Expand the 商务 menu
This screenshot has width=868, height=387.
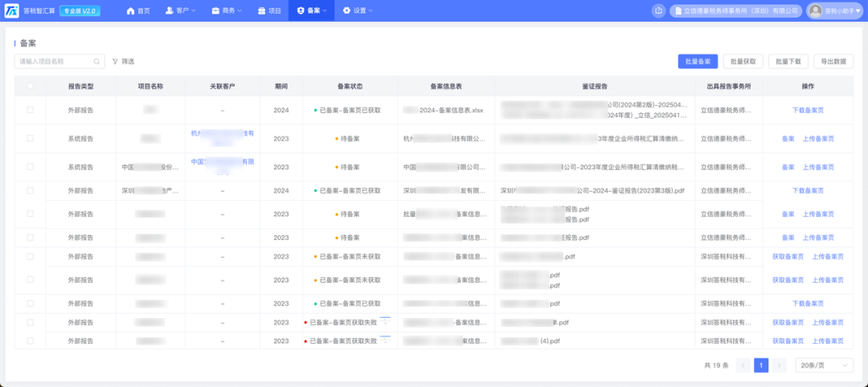click(x=227, y=10)
